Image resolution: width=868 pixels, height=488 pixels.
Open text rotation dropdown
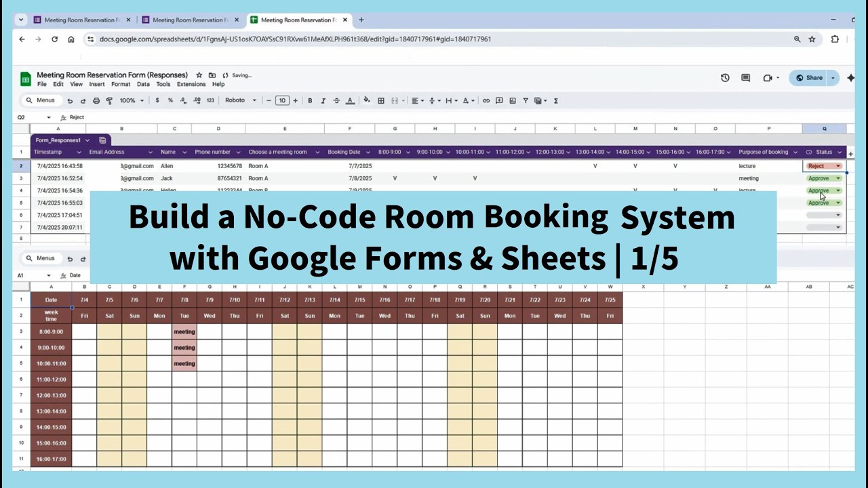point(469,100)
